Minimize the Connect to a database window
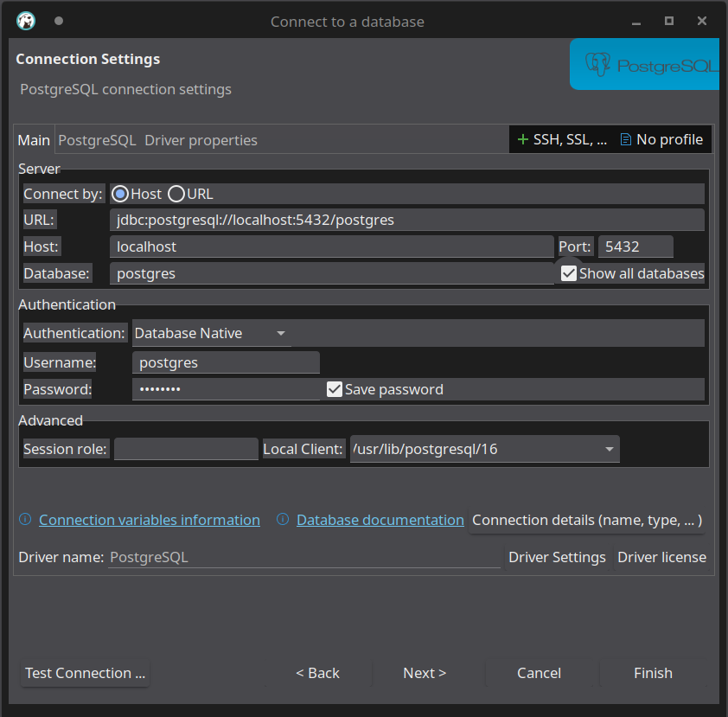Image resolution: width=728 pixels, height=717 pixels. tap(636, 22)
